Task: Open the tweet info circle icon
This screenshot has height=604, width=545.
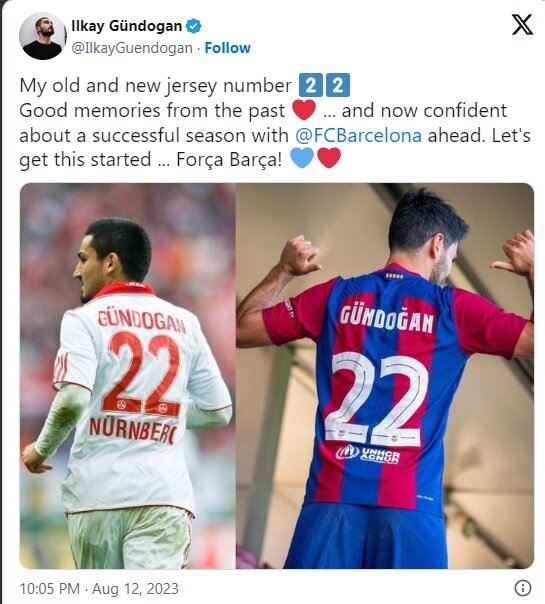Action: click(523, 588)
